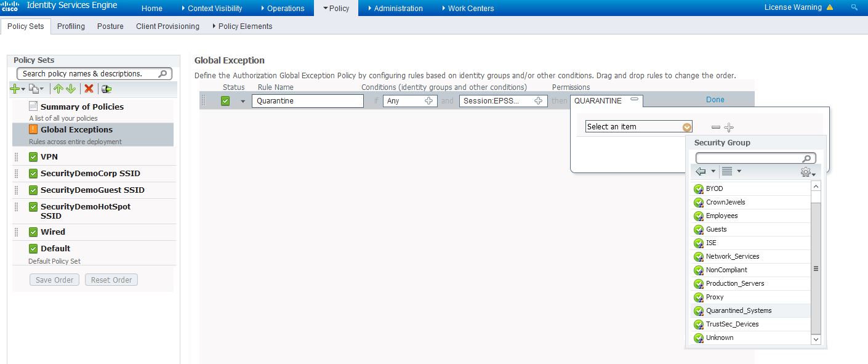This screenshot has height=364, width=868.
Task: Click drag handle of the Quarantine rule
Action: click(204, 101)
